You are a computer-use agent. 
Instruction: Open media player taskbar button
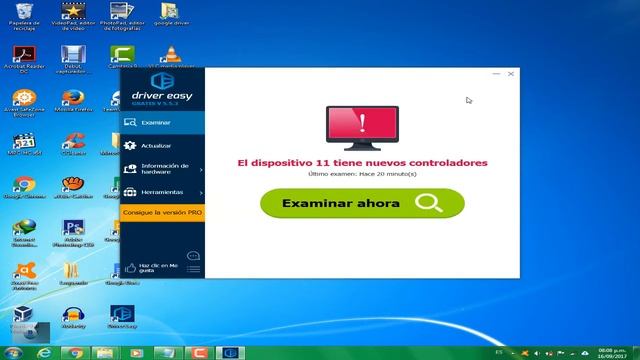137,353
